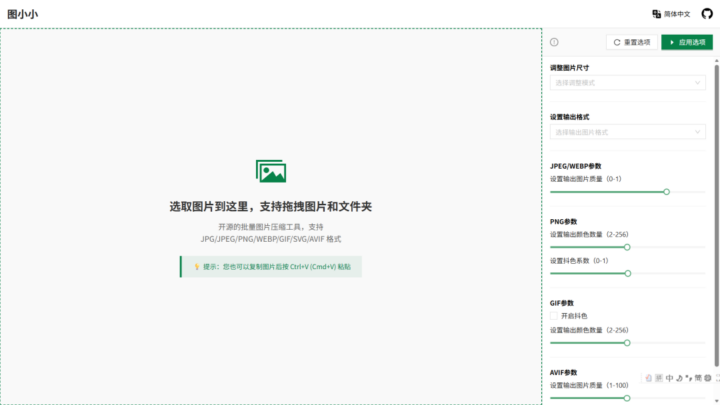This screenshot has height=405, width=720.
Task: Click the PNG 设置输出颜色数量 slider handle
Action: pyautogui.click(x=627, y=247)
